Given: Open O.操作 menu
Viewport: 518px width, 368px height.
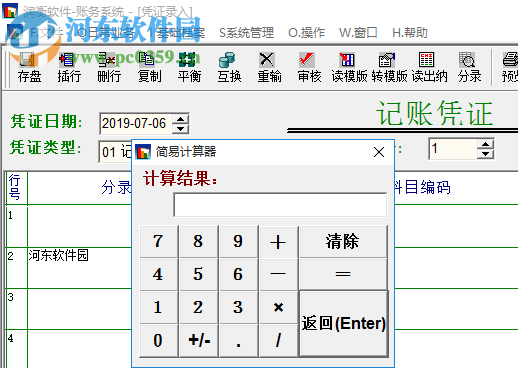Looking at the screenshot, I should tap(306, 33).
